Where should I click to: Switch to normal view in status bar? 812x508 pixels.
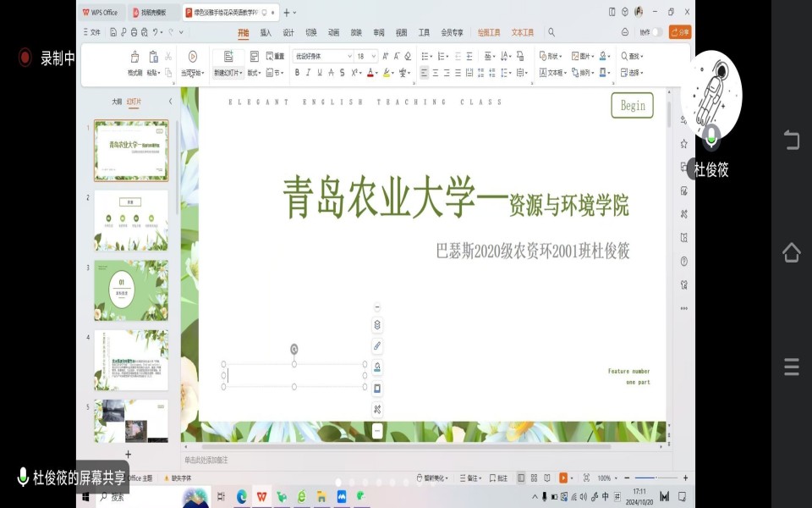click(x=521, y=478)
